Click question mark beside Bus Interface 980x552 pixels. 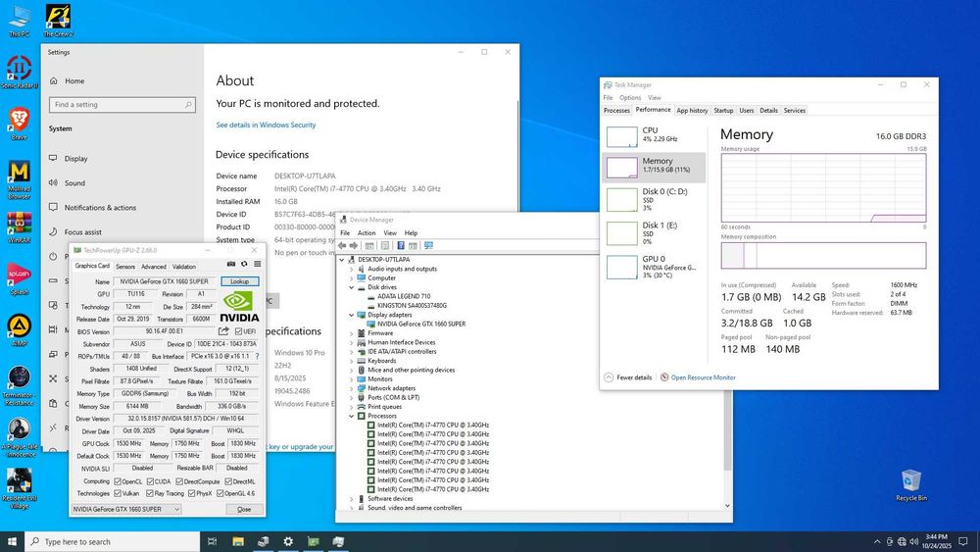pyautogui.click(x=257, y=356)
